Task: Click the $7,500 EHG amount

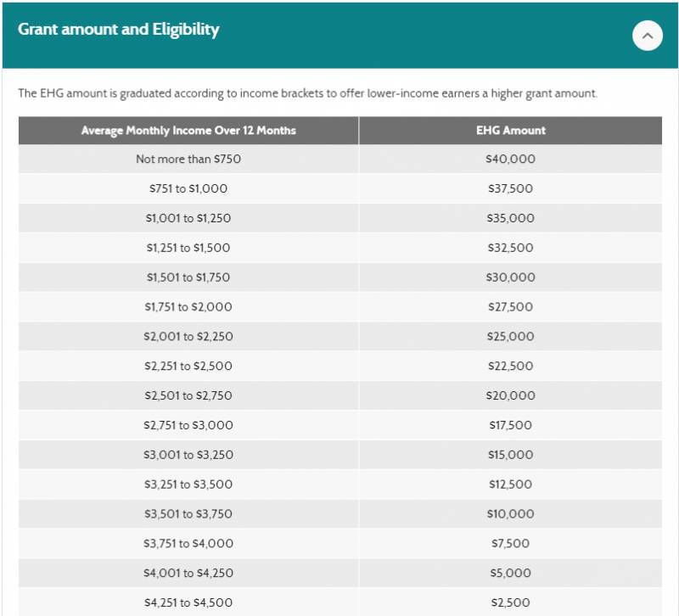Action: tap(510, 544)
